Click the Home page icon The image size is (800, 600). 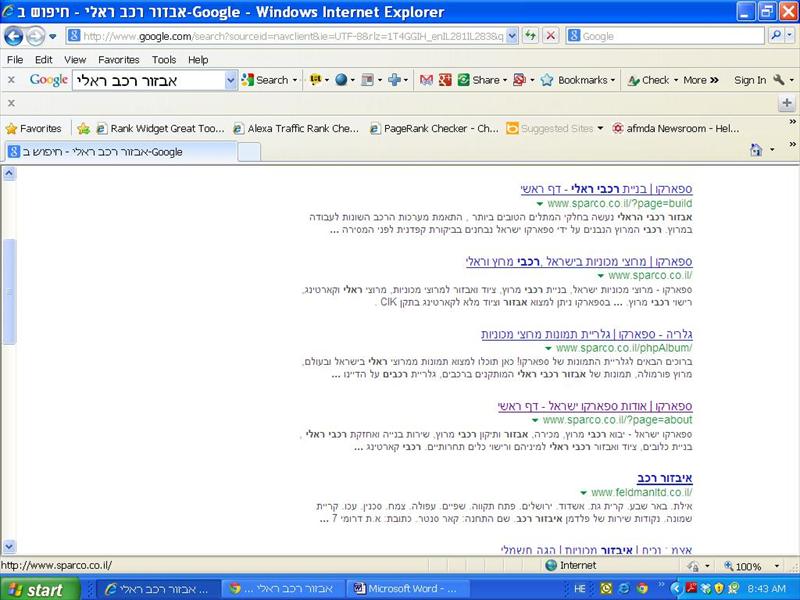756,149
